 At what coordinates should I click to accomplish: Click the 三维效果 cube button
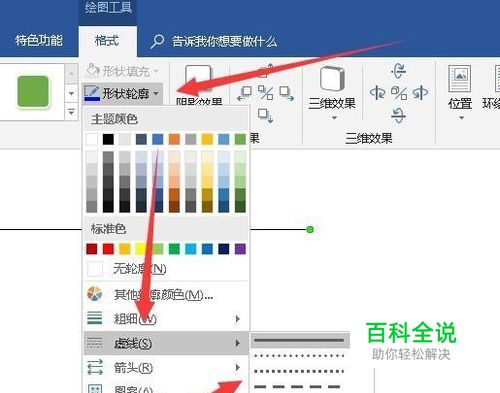332,79
